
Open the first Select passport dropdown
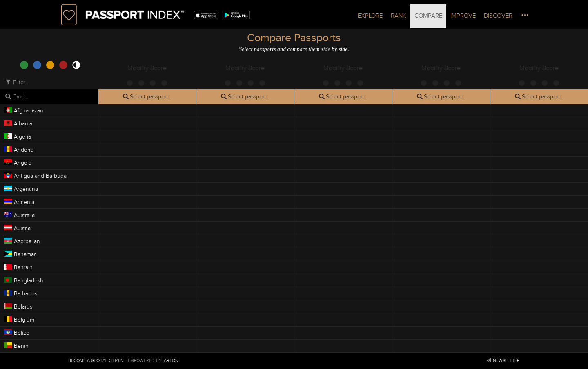tap(147, 97)
